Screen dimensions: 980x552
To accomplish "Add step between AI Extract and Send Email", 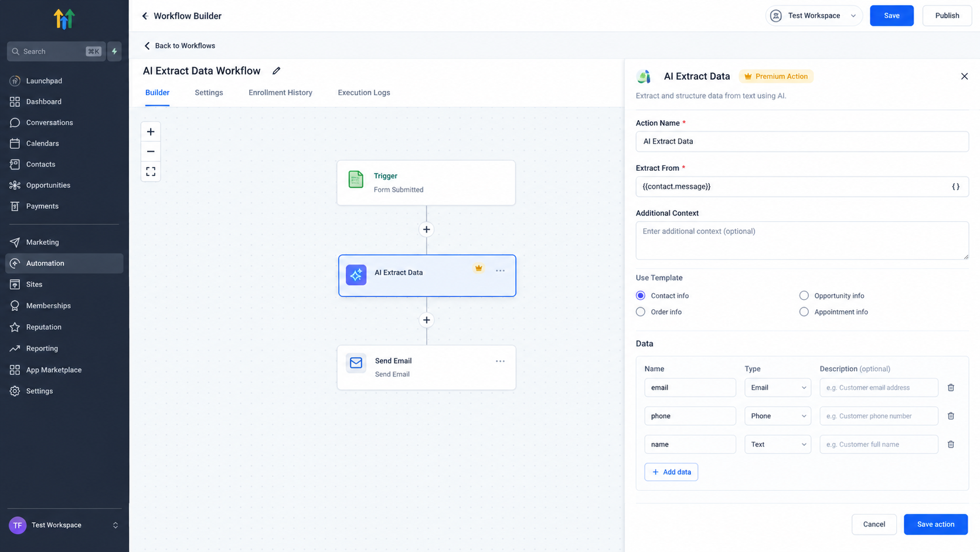I will pyautogui.click(x=427, y=320).
